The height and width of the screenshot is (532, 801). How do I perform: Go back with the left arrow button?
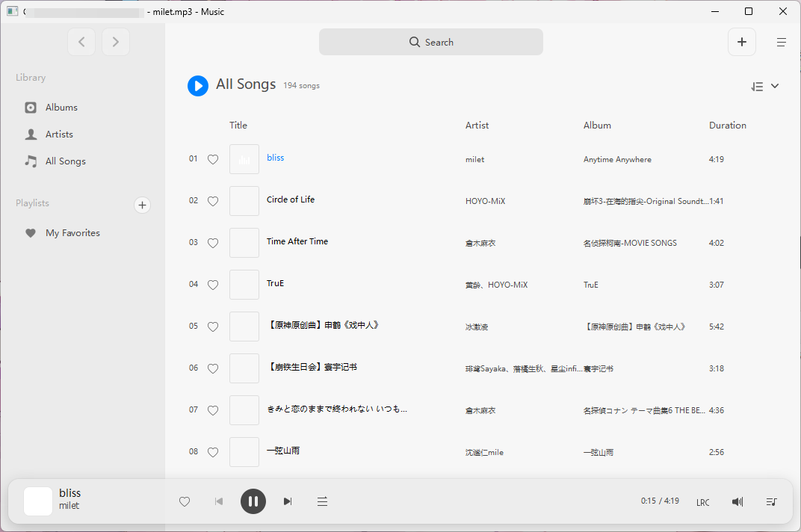(x=81, y=42)
